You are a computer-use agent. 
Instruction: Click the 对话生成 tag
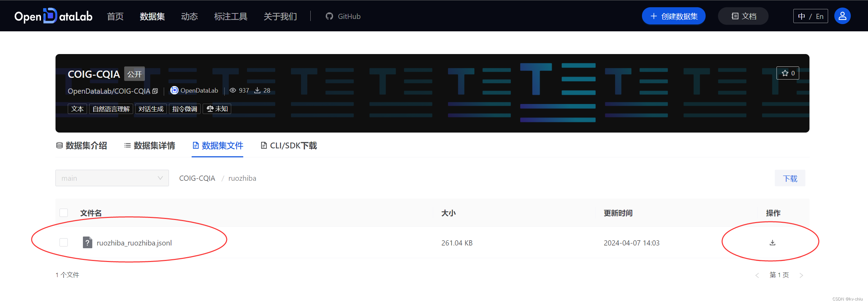151,109
